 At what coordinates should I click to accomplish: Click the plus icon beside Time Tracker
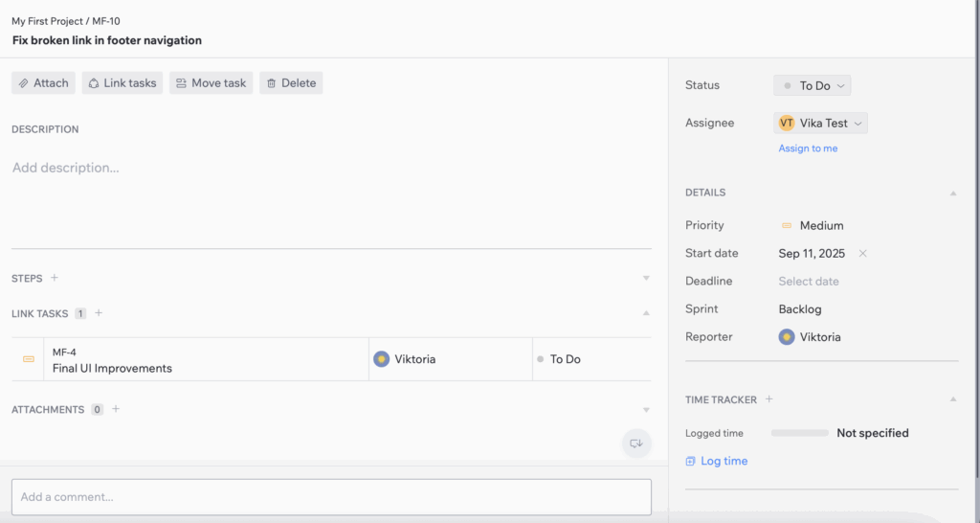tap(769, 399)
